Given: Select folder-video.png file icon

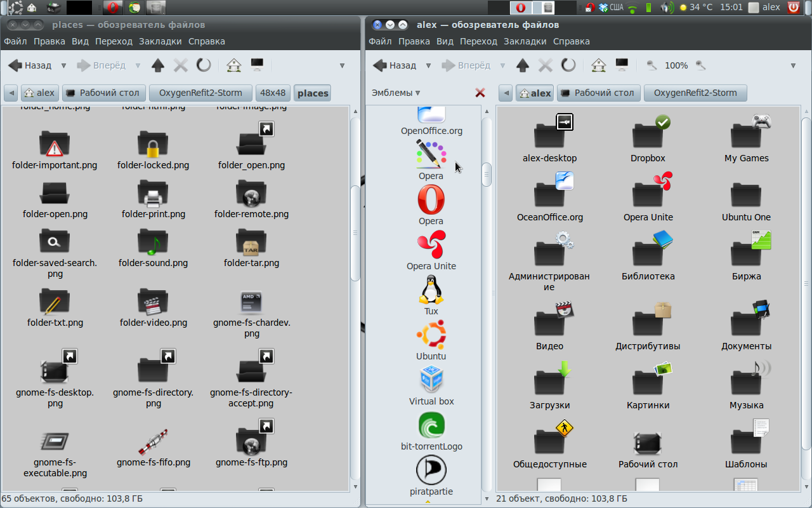Looking at the screenshot, I should 153,303.
